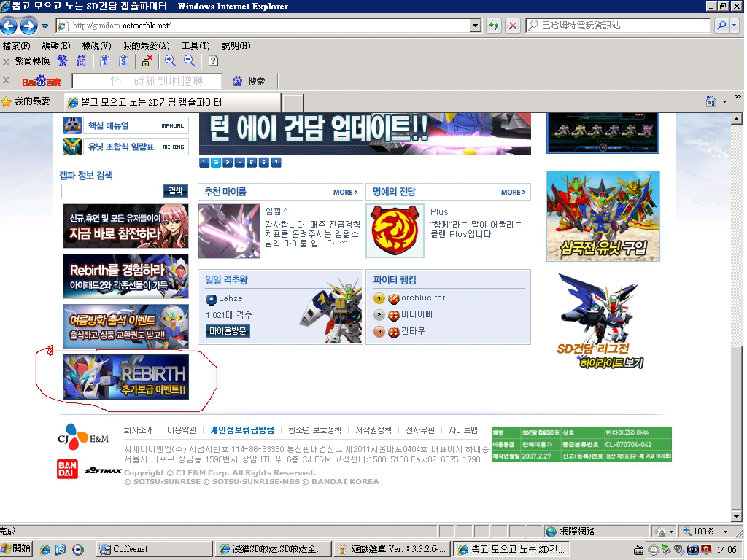
Task: Click the Baidu 搜索 button
Action: coord(249,82)
